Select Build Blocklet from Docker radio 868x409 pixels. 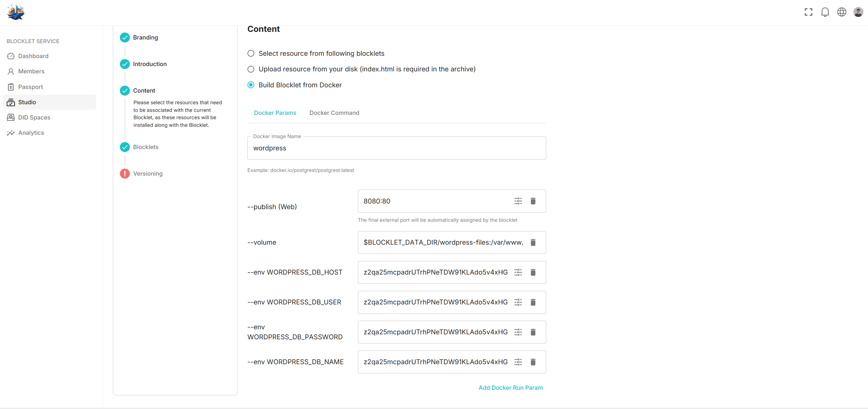coord(251,85)
